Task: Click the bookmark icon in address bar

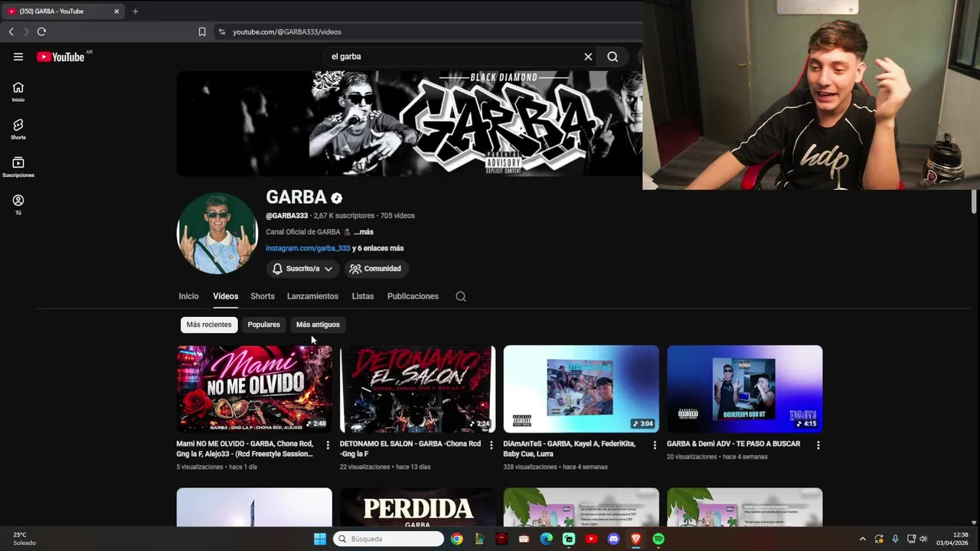Action: [x=202, y=31]
